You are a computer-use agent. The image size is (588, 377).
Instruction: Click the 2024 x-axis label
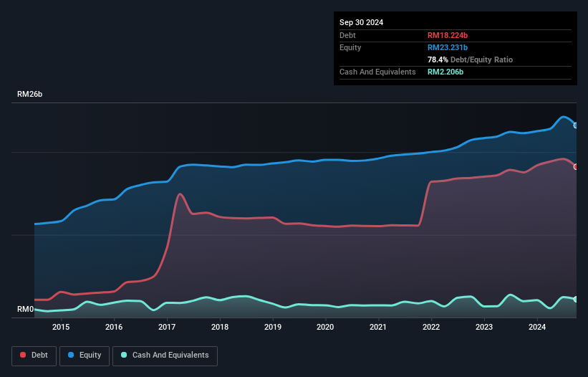pyautogui.click(x=537, y=327)
